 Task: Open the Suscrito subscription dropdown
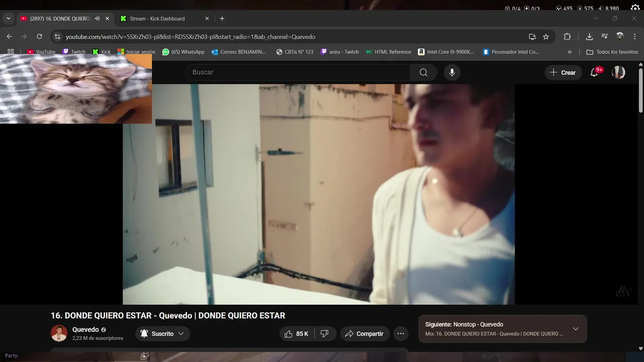tap(163, 334)
